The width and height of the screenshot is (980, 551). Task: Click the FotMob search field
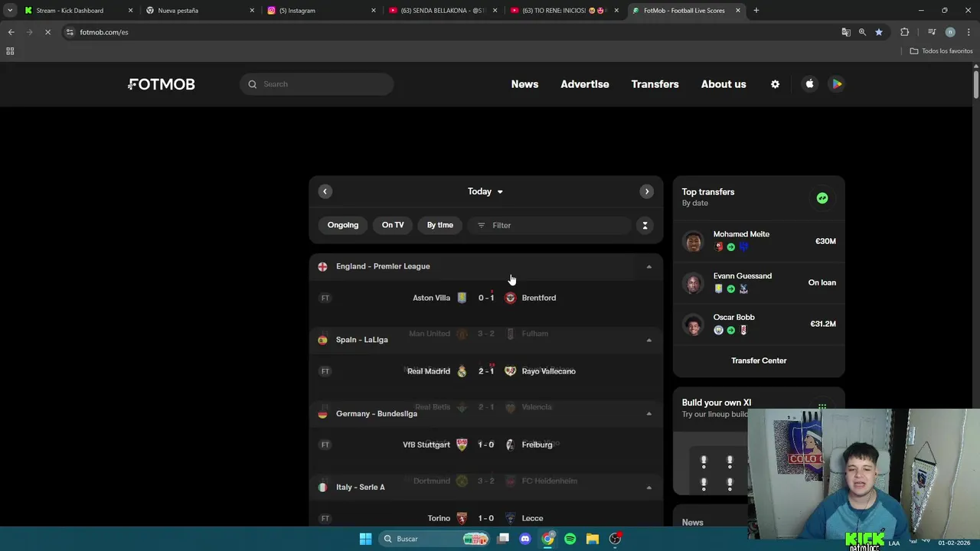pos(317,84)
